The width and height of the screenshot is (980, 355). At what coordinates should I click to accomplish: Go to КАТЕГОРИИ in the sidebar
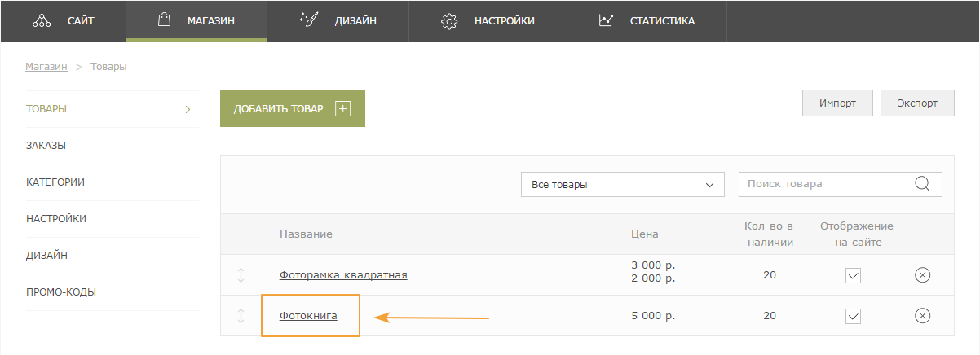pyautogui.click(x=113, y=182)
